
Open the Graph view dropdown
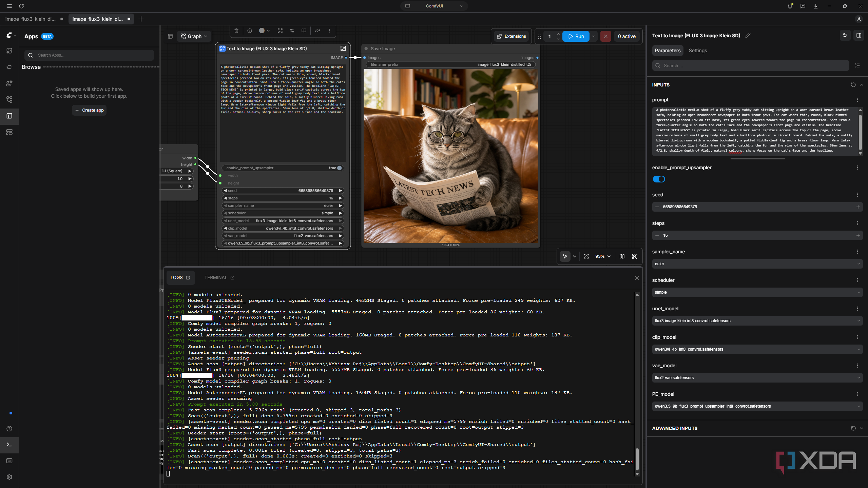tap(194, 36)
